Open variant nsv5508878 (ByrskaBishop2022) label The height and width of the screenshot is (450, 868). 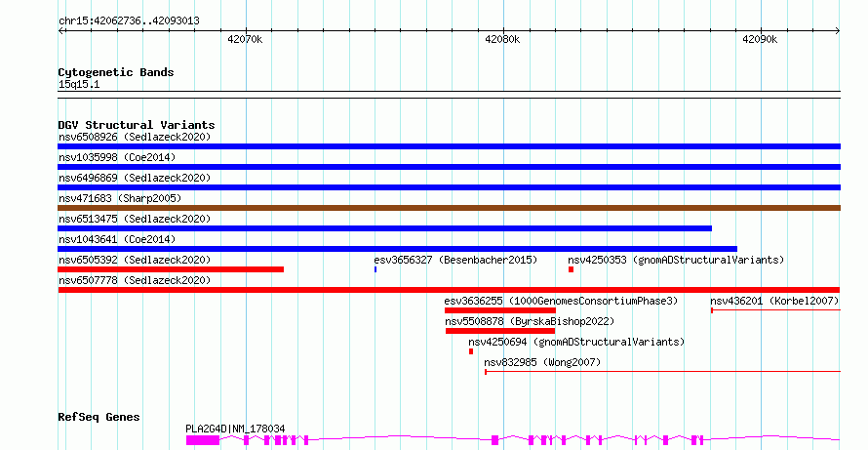click(530, 321)
